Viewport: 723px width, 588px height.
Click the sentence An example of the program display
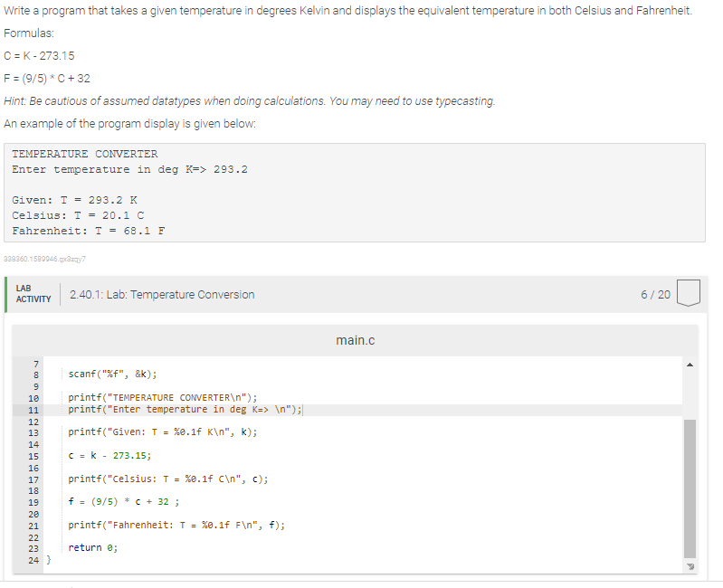click(x=129, y=124)
